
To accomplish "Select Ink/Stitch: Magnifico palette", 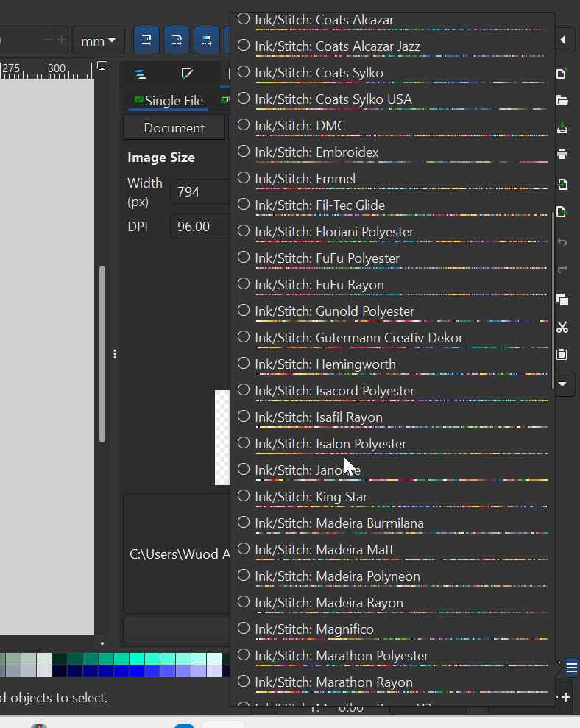I will pos(392,630).
